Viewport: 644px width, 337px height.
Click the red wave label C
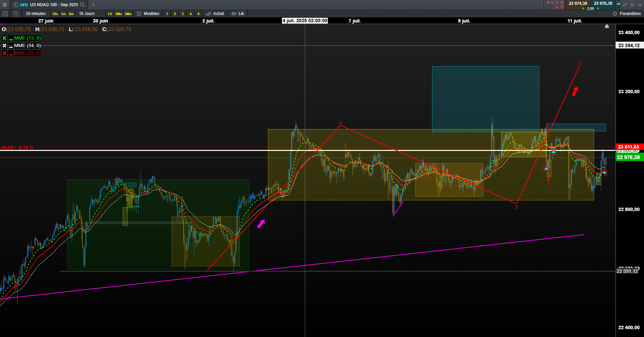click(x=579, y=64)
